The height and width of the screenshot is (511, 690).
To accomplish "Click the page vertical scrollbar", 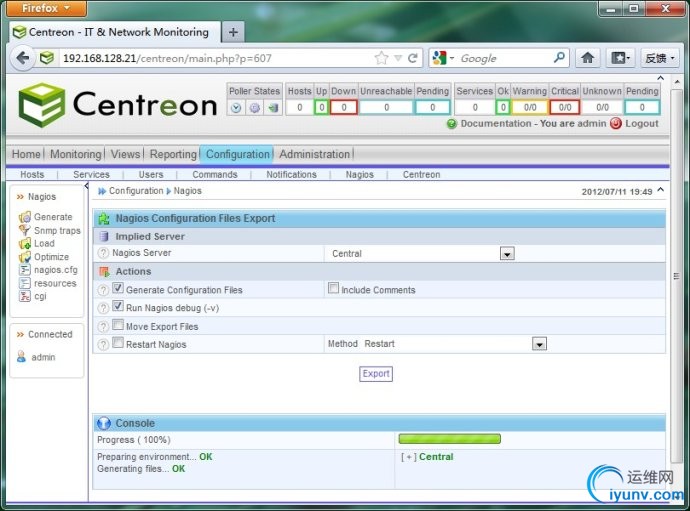I will point(677,276).
